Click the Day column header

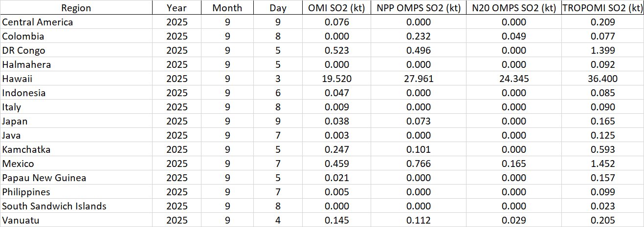278,8
